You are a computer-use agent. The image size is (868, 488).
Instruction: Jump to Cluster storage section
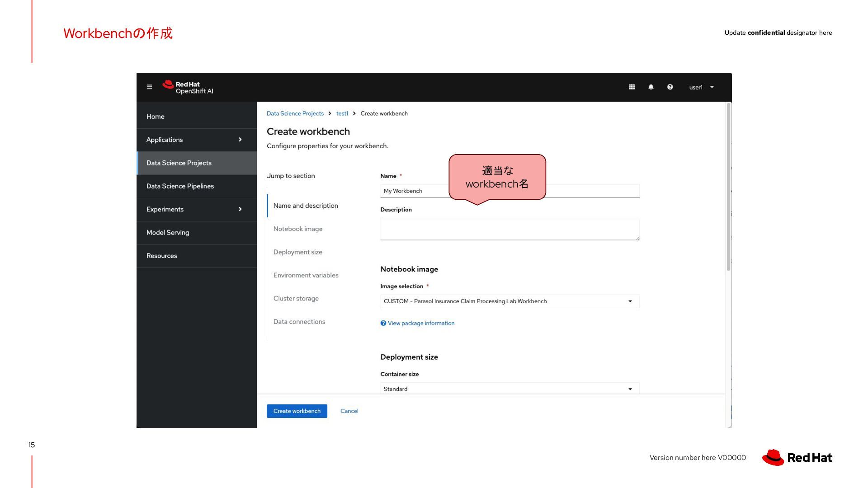[296, 299]
